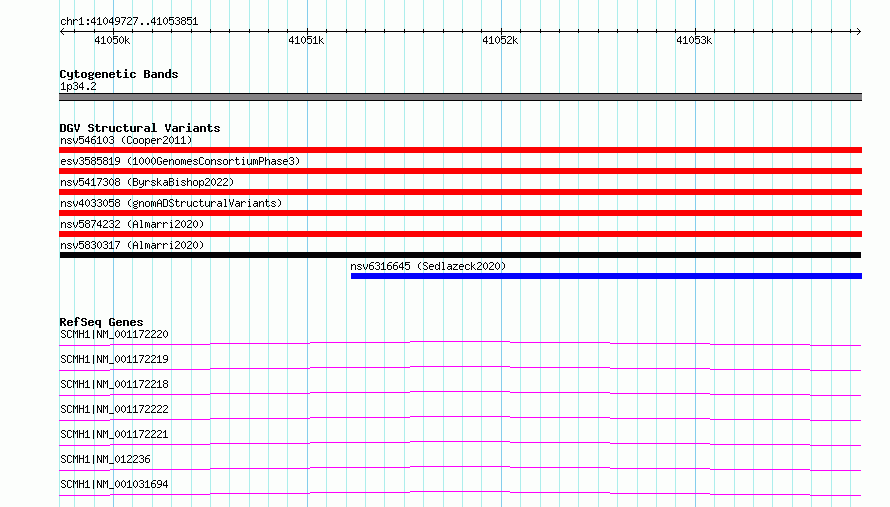Select the Cytogenetic Bands track title

119,74
